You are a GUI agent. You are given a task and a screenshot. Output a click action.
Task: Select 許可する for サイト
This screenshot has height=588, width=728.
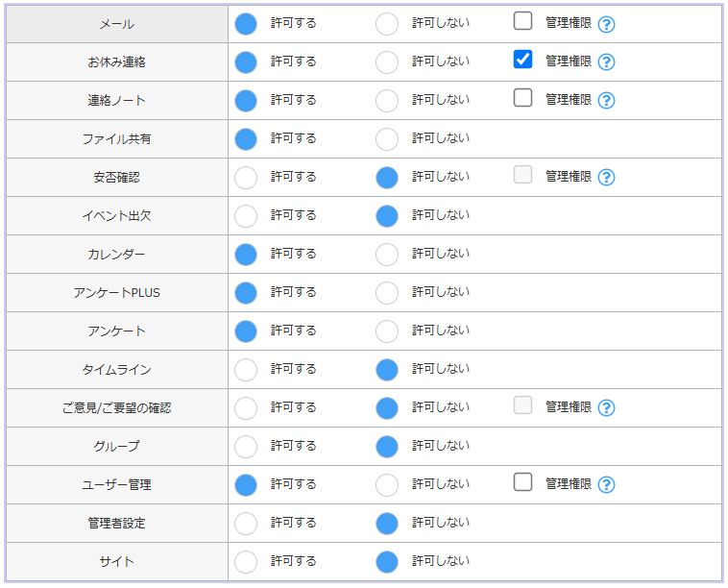point(246,562)
